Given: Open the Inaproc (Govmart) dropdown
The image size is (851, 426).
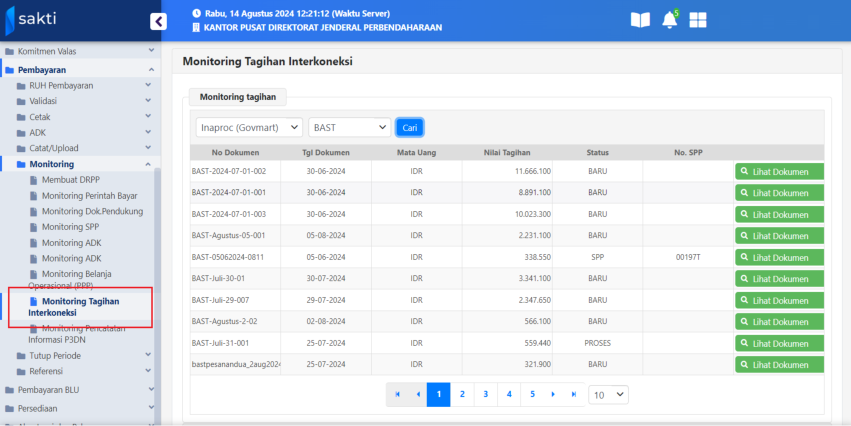Looking at the screenshot, I should (x=249, y=127).
